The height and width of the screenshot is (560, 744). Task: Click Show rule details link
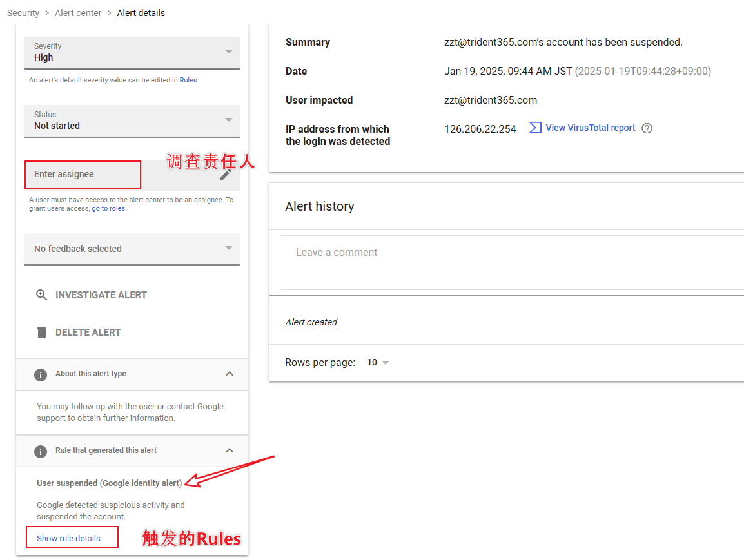[x=68, y=538]
